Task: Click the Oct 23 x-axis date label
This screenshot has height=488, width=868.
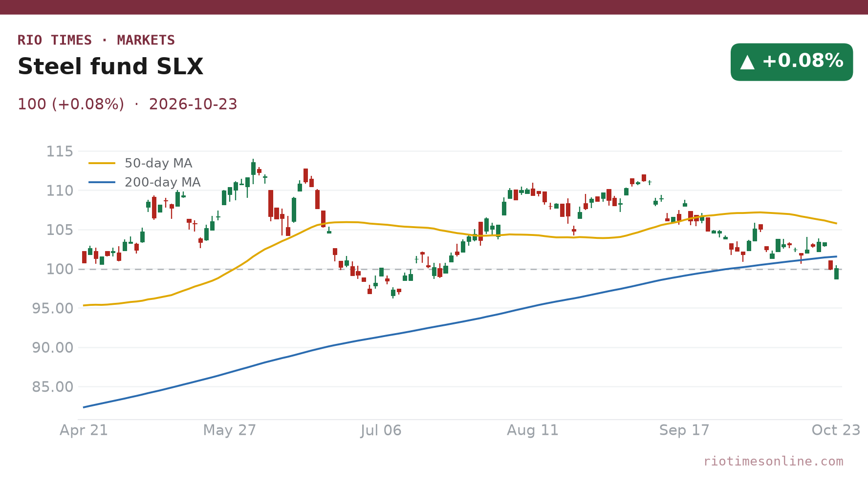Action: pyautogui.click(x=836, y=430)
